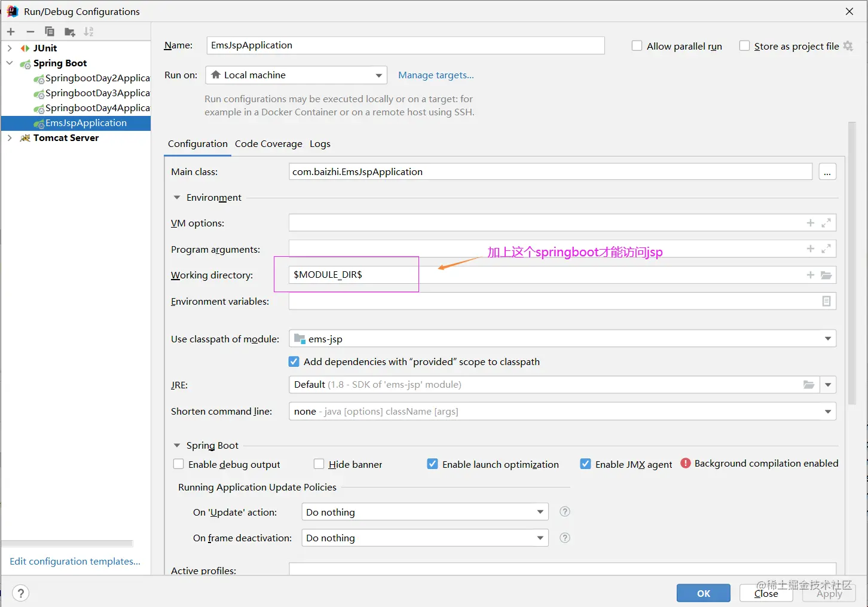This screenshot has height=607, width=868.
Task: Toggle Store as project file
Action: point(745,46)
